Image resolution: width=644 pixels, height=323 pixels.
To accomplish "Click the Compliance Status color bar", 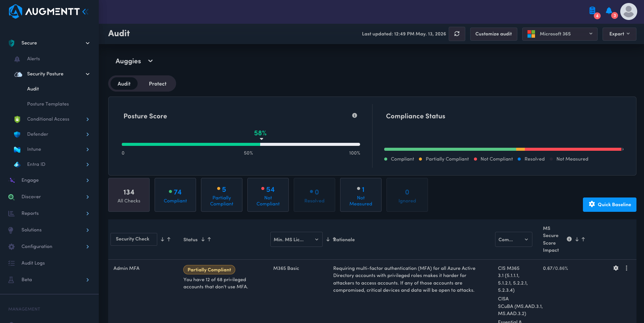I will (x=504, y=149).
